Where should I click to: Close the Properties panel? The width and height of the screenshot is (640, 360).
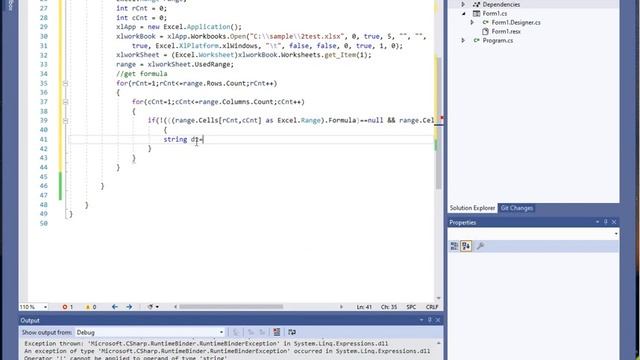pos(614,222)
